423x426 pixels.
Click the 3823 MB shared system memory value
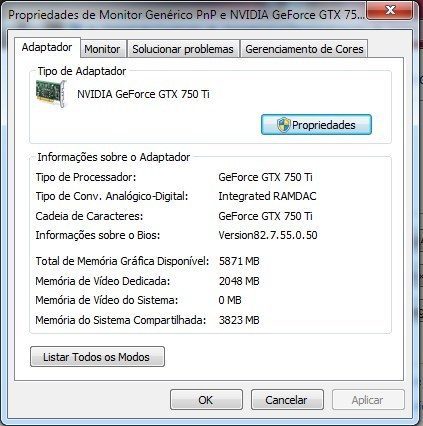tap(239, 320)
